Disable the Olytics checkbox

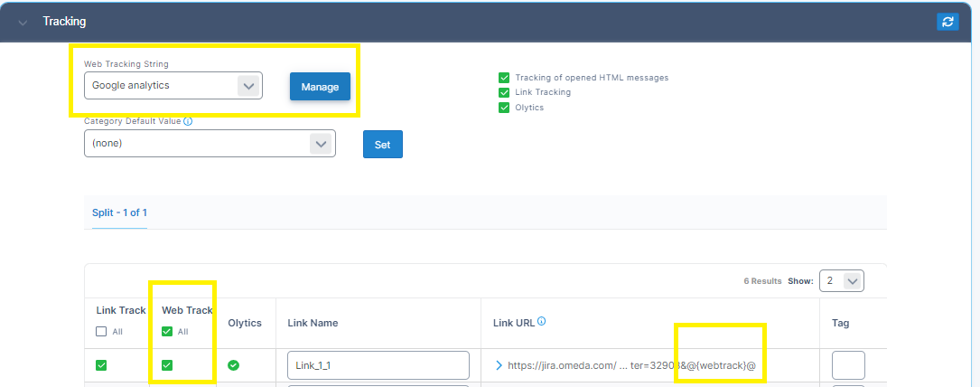pyautogui.click(x=504, y=108)
